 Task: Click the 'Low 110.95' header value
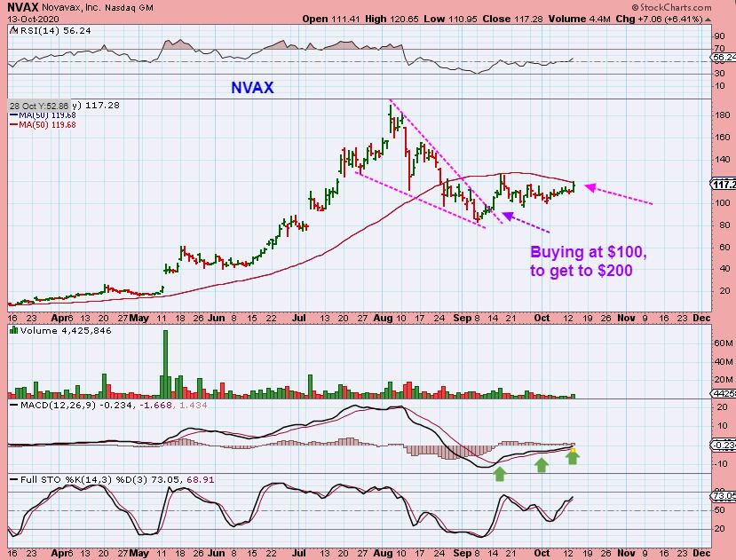tap(450, 20)
